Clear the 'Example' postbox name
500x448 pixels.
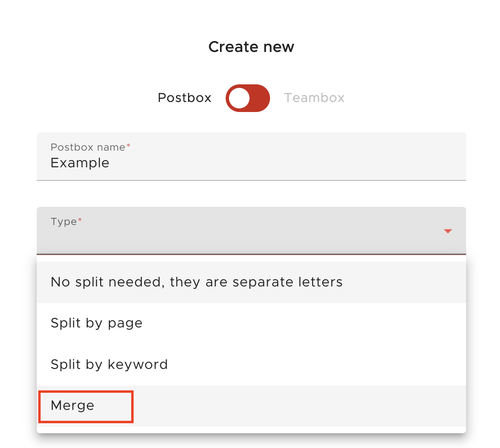[x=80, y=163]
